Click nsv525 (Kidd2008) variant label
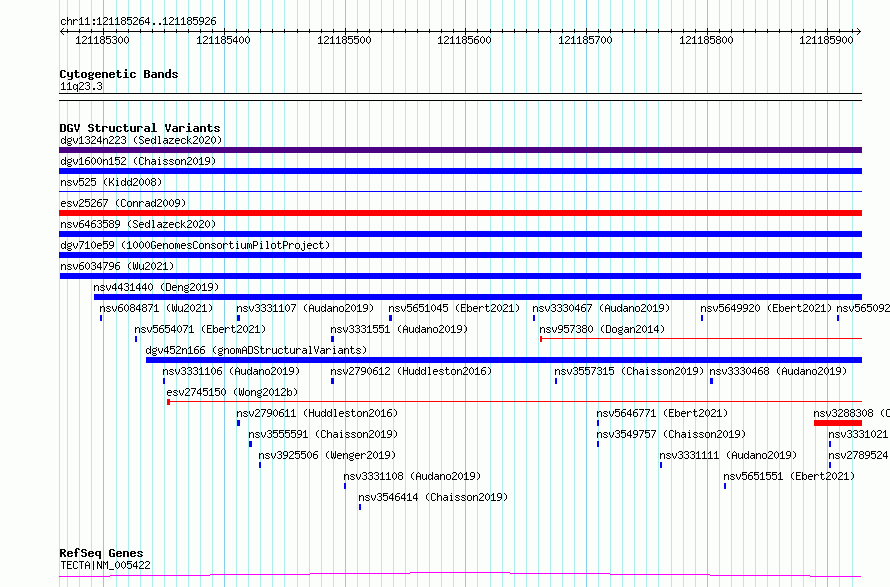The image size is (890, 587). click(111, 182)
